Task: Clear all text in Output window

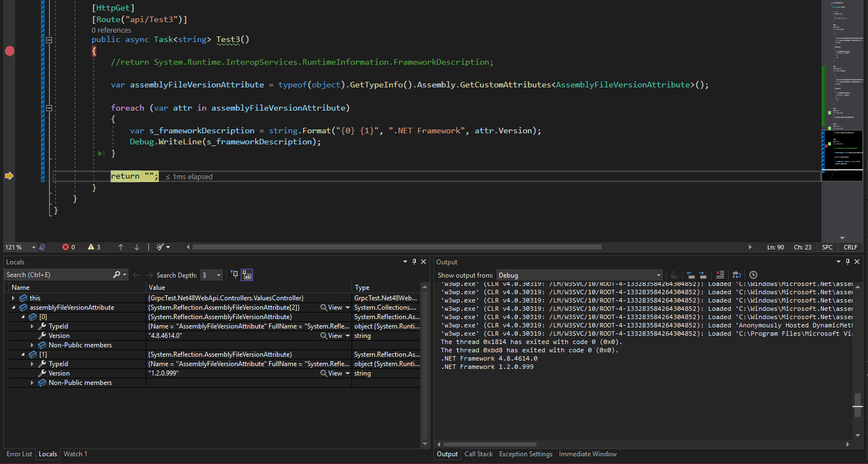Action: (x=720, y=275)
